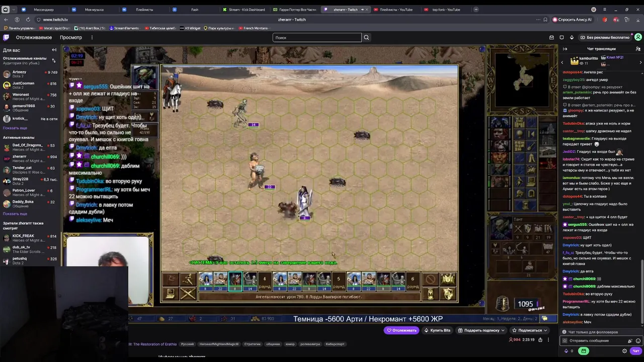Open StreamElements bookmark
Screen dimensions: 644x362
click(124, 28)
